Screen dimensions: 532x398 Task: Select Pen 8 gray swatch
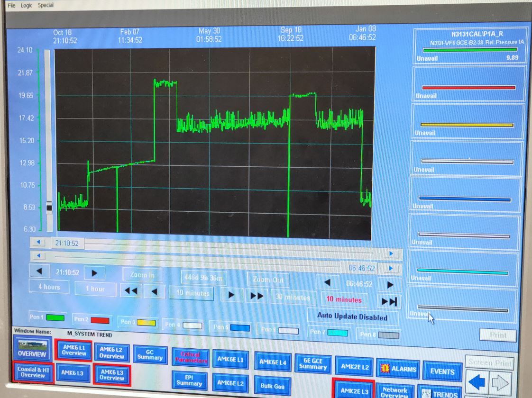tap(389, 335)
